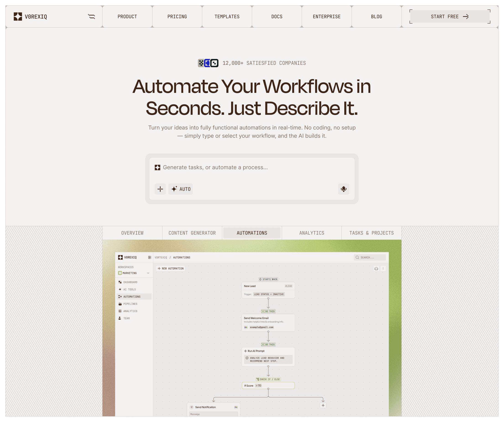Go to Team in the sidebar
This screenshot has height=422, width=504.
(126, 318)
